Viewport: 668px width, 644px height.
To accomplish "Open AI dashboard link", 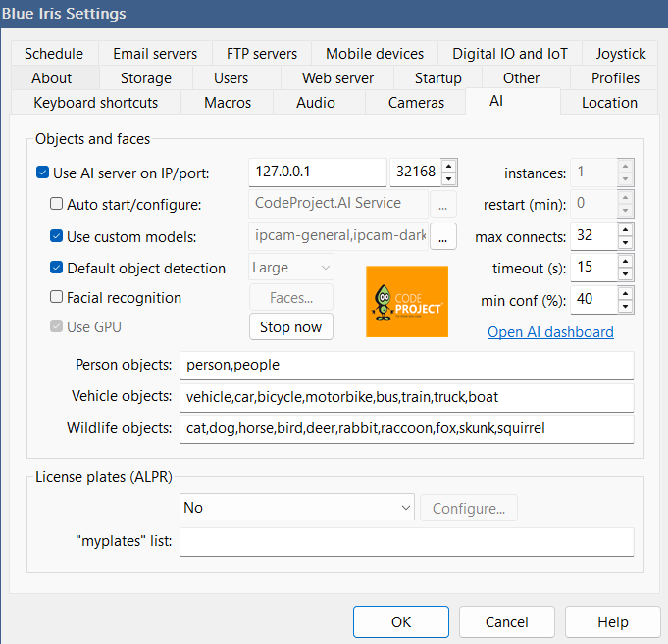I will [x=550, y=332].
